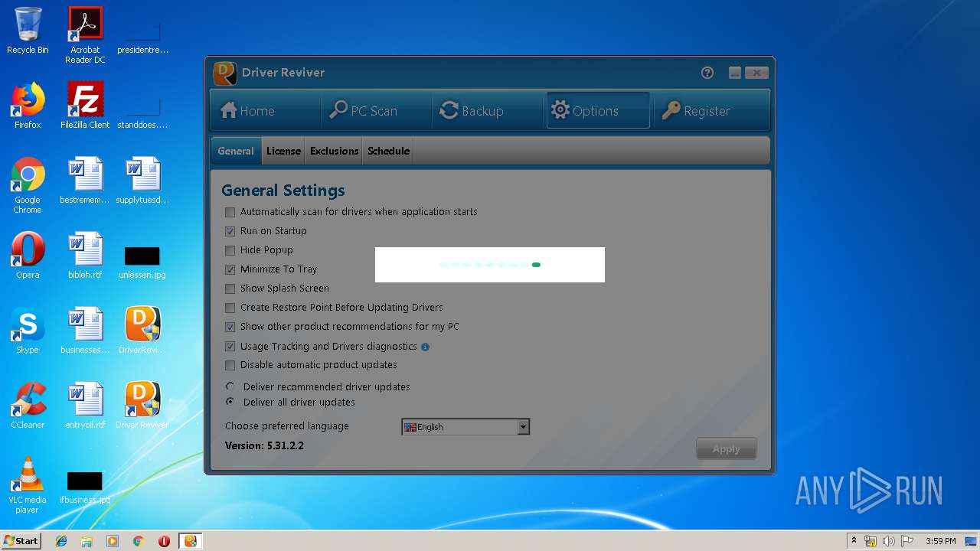Enable Show Splash Screen

[x=230, y=289]
